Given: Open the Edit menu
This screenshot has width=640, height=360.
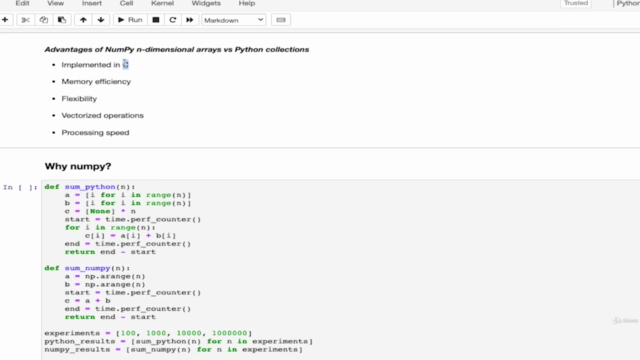Looking at the screenshot, I should 22,3.
